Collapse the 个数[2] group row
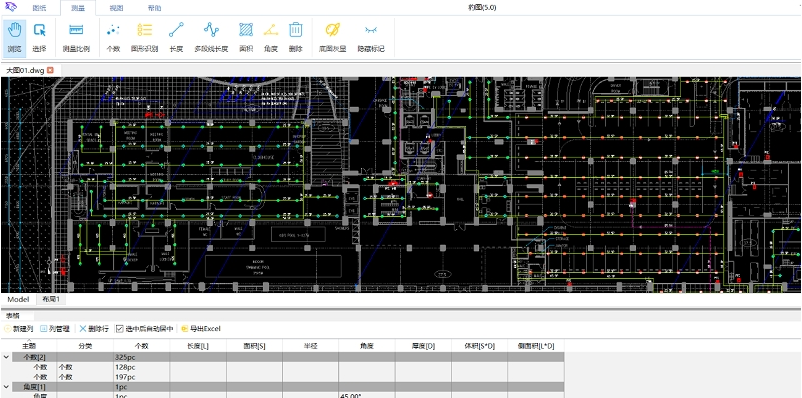The width and height of the screenshot is (802, 398). tap(6, 357)
